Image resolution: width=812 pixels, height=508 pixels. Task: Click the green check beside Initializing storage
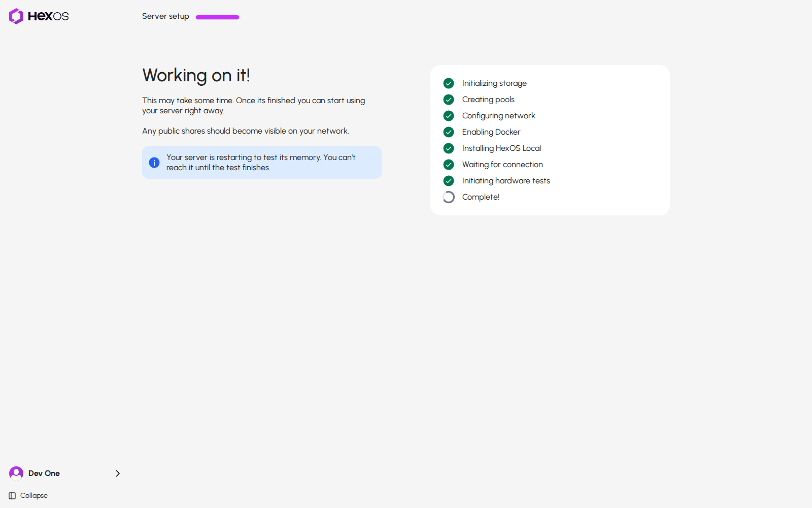(x=449, y=83)
